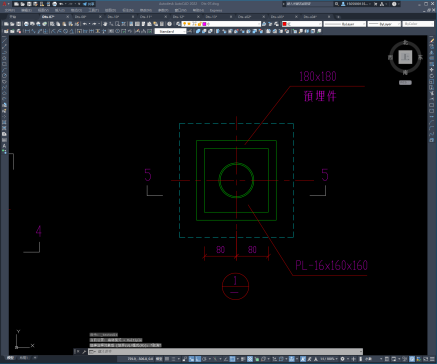The height and width of the screenshot is (364, 437).
Task: Click the annotation scale button in status bar
Action: (x=328, y=359)
